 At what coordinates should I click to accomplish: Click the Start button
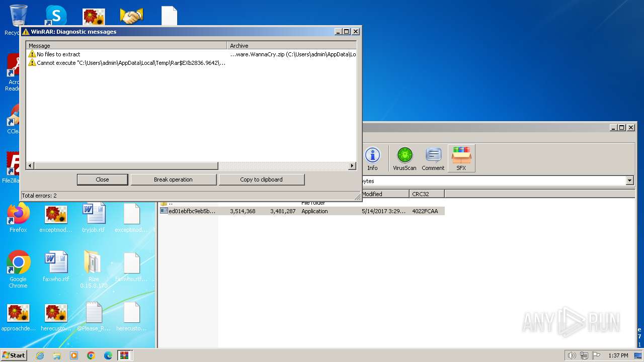tap(14, 355)
